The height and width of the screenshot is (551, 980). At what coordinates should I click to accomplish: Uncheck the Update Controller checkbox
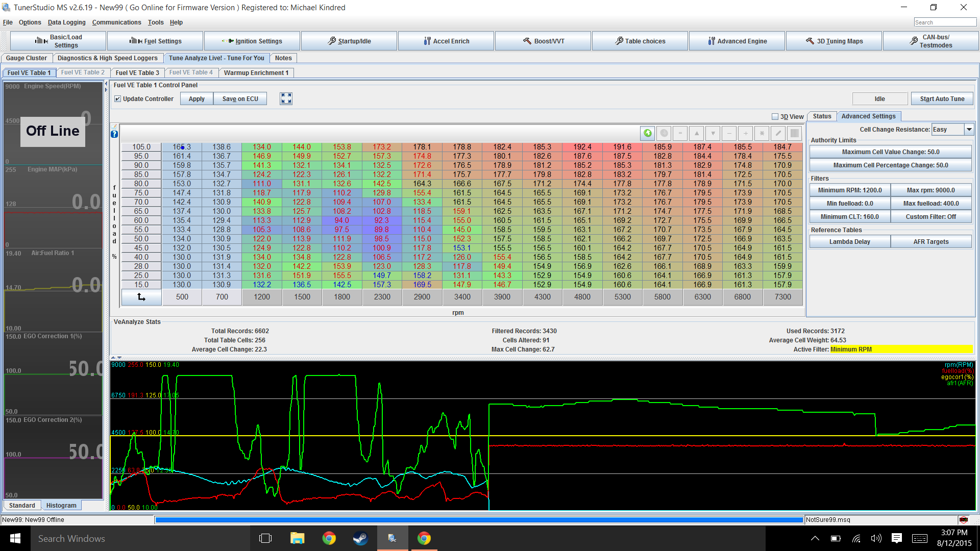click(x=118, y=99)
